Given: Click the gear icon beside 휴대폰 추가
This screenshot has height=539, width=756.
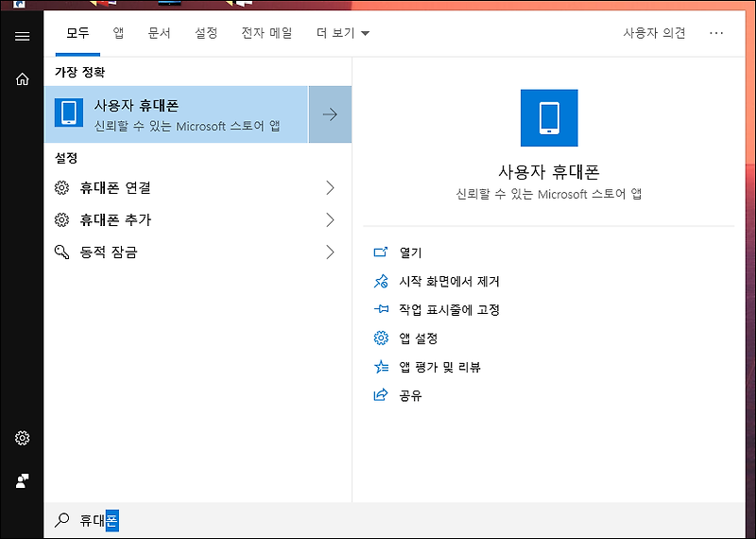Looking at the screenshot, I should [61, 220].
